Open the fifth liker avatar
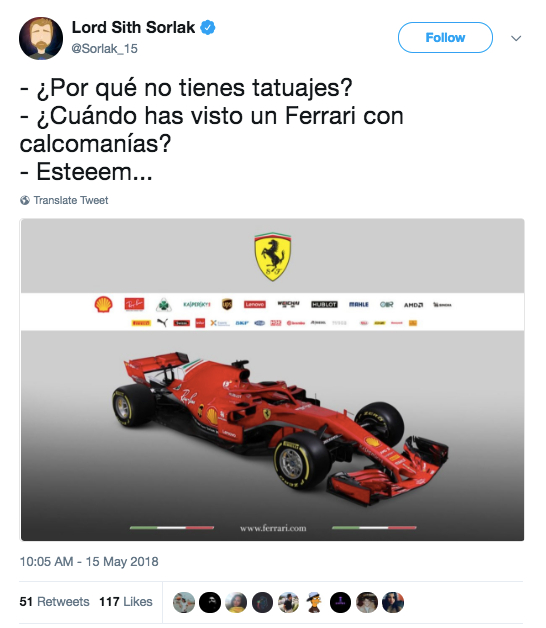This screenshot has width=546, height=628. 288,602
